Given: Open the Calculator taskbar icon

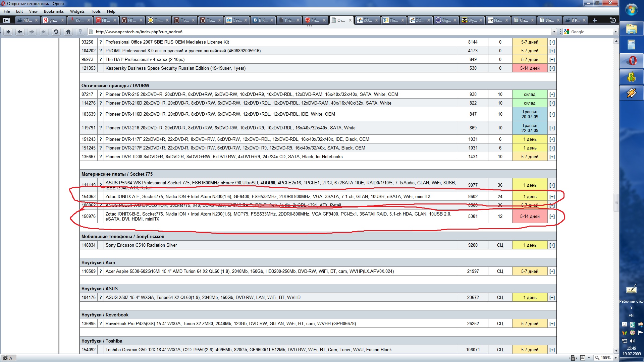Looking at the screenshot, I should 632,45.
